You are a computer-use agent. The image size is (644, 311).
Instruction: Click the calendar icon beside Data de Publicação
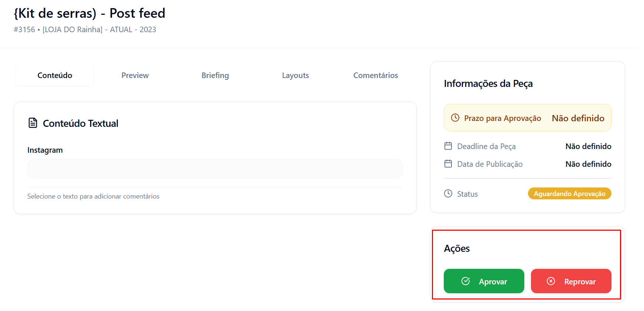448,163
